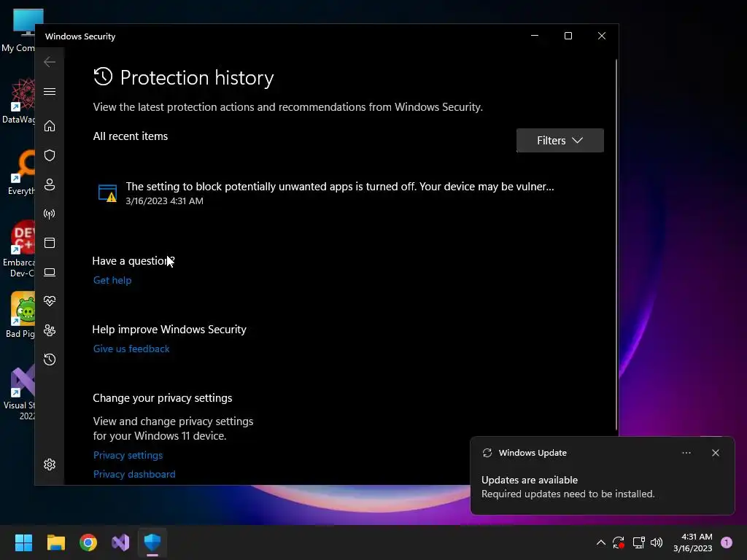Open Visual Studio from taskbar

pyautogui.click(x=120, y=542)
